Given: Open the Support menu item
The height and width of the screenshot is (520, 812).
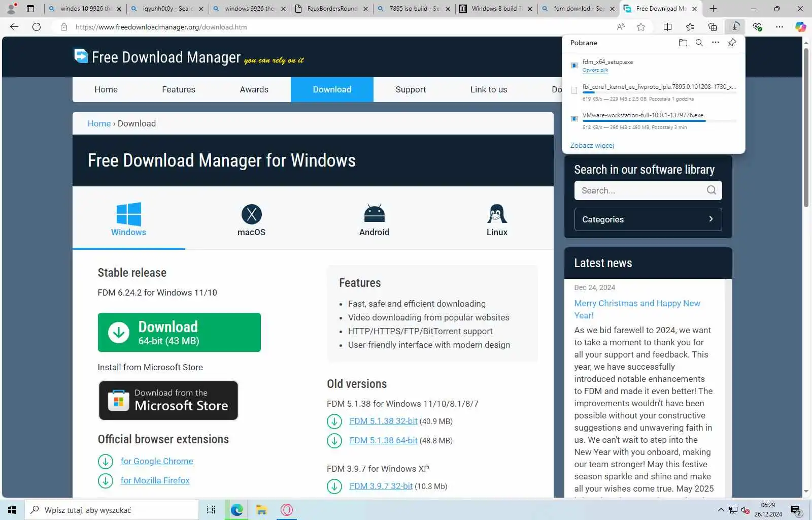Looking at the screenshot, I should [x=411, y=89].
